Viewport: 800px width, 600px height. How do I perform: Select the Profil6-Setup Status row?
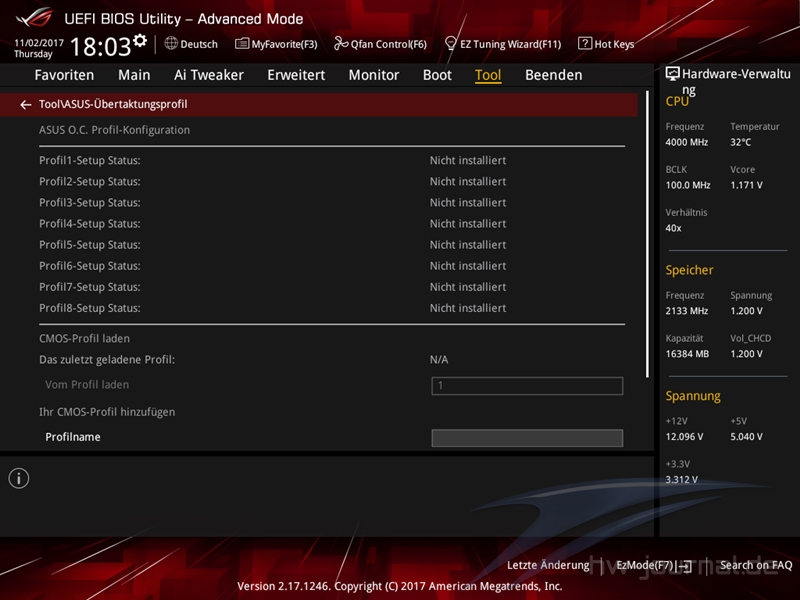tap(332, 266)
